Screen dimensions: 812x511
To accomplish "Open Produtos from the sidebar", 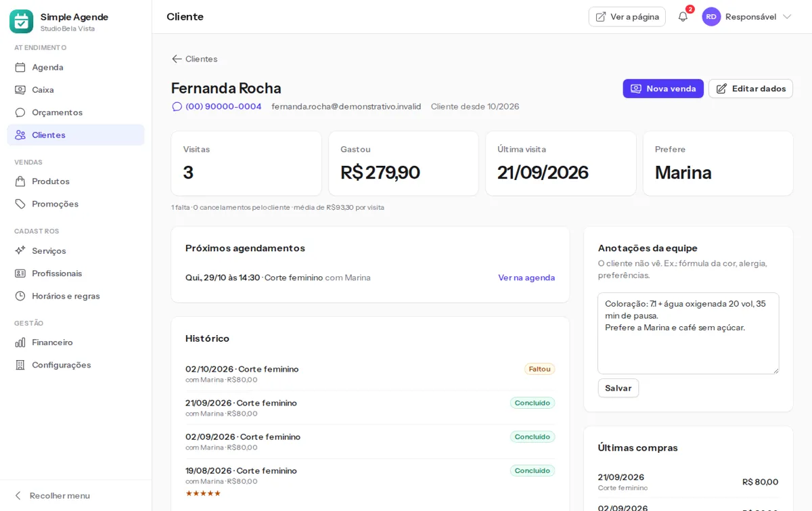I will (76, 181).
